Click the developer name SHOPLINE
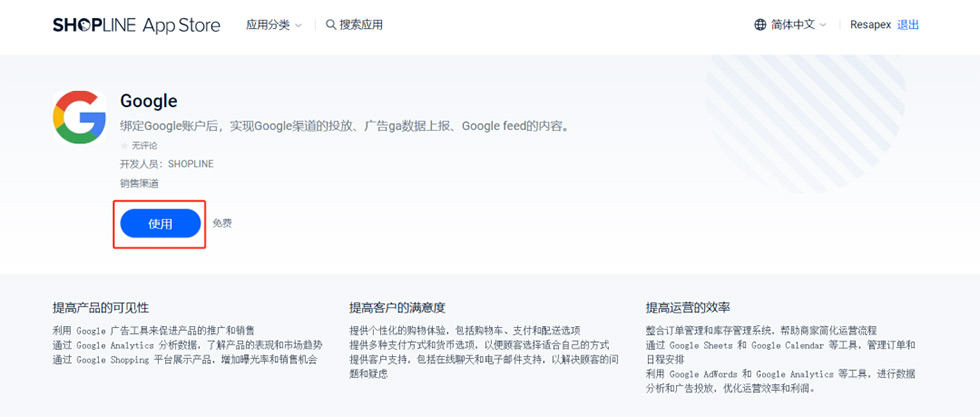This screenshot has height=417, width=980. tap(190, 164)
